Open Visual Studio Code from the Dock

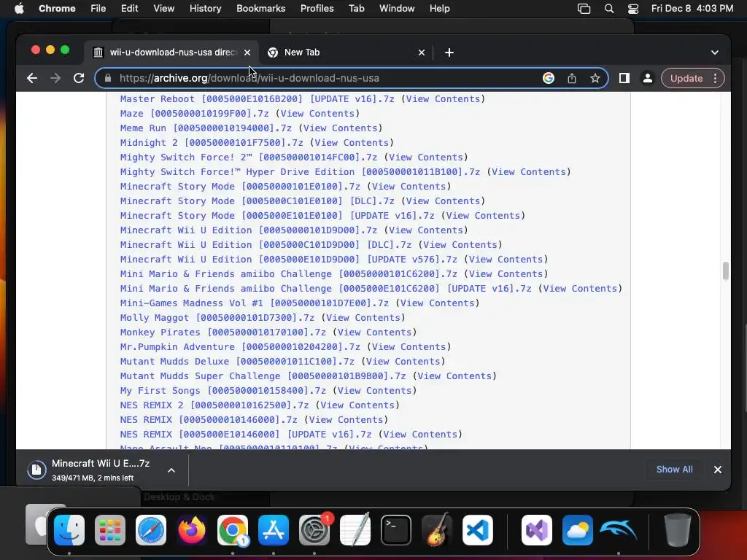click(477, 530)
